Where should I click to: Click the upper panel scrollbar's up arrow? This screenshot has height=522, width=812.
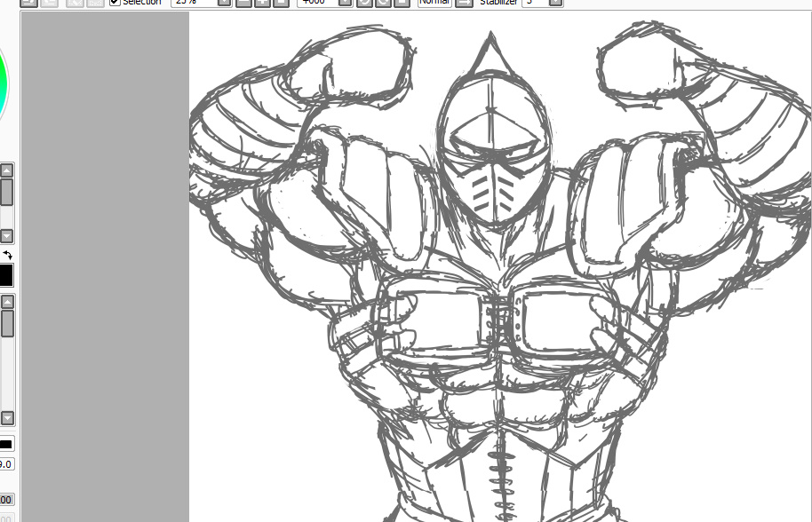(x=7, y=170)
